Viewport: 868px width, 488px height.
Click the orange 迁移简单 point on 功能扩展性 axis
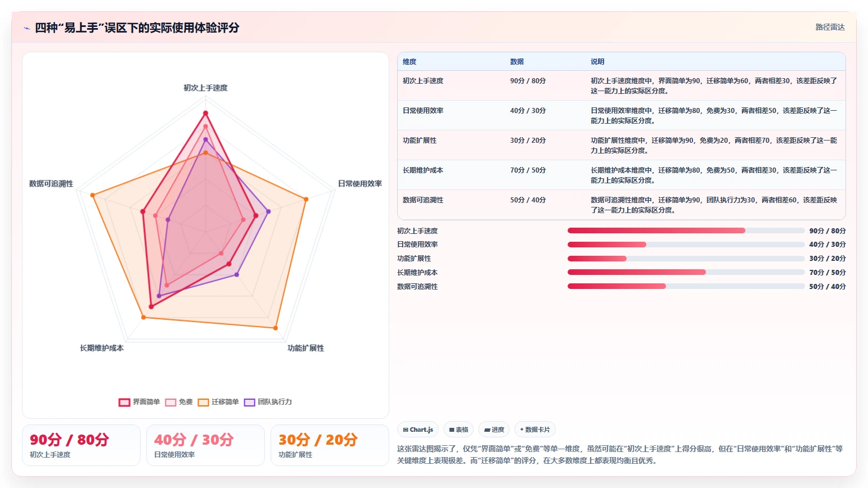click(276, 328)
